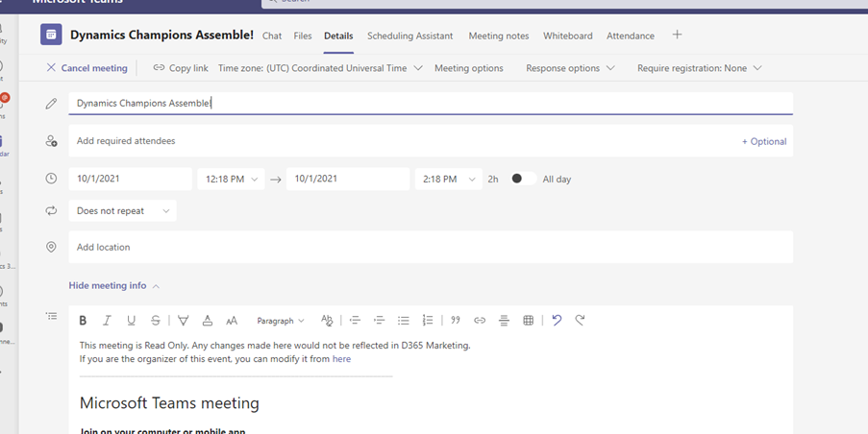This screenshot has height=434, width=868.
Task: Click the end date field 10/1/2021
Action: pyautogui.click(x=348, y=179)
